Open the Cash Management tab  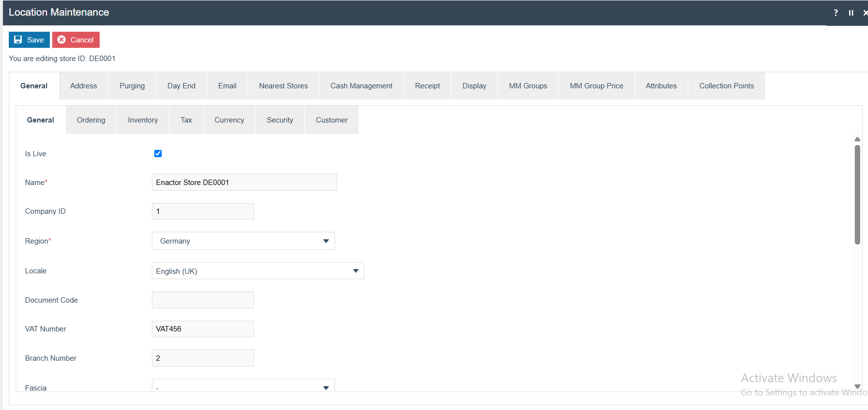(x=361, y=86)
